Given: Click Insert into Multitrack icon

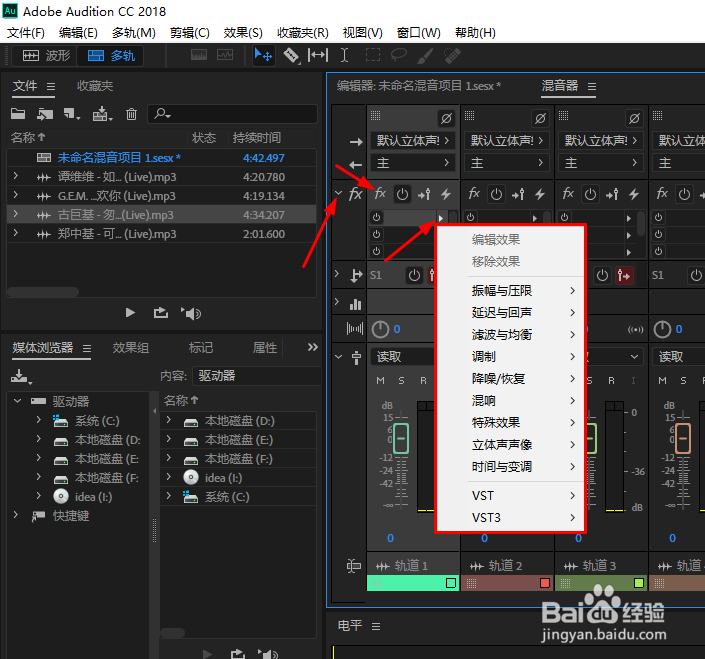Looking at the screenshot, I should tap(102, 114).
